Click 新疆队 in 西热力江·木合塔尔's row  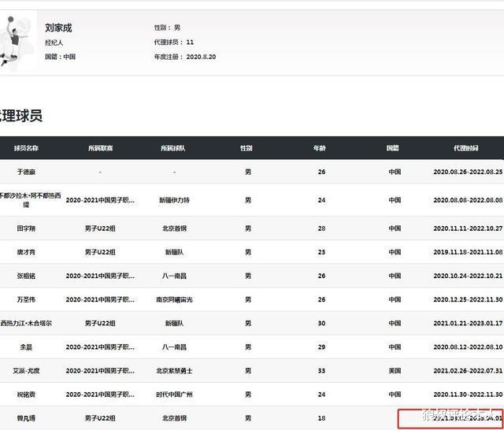[174, 324]
